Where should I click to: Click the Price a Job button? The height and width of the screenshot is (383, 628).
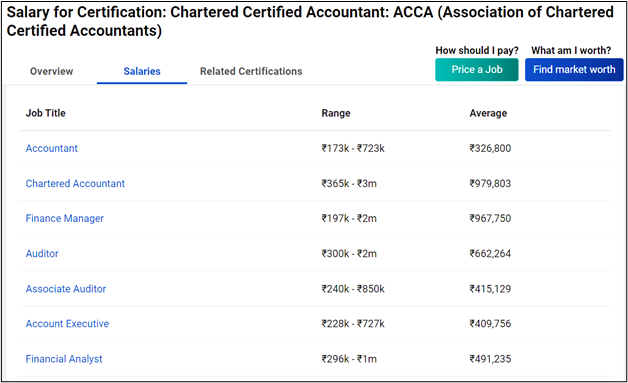pyautogui.click(x=477, y=70)
